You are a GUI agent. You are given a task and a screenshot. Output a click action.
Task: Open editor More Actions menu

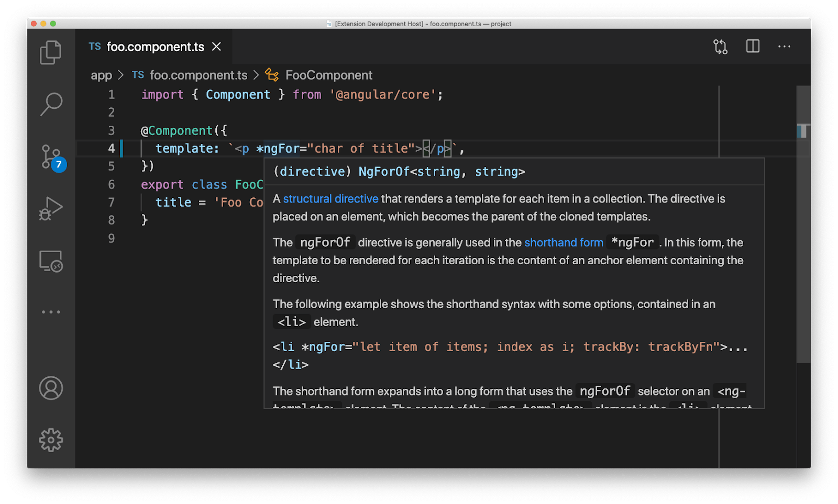point(784,47)
